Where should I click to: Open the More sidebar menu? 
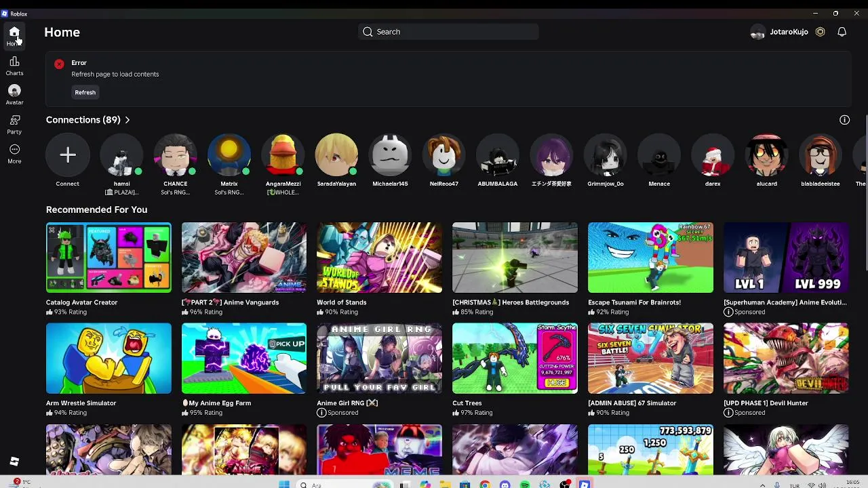pyautogui.click(x=14, y=154)
